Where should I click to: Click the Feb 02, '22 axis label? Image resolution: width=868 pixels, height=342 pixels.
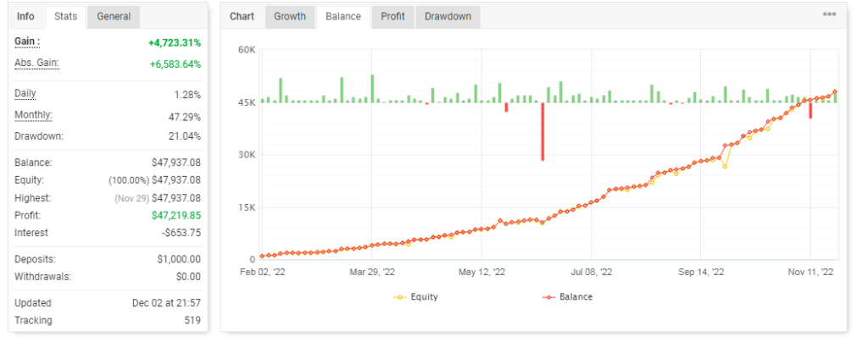tap(263, 273)
